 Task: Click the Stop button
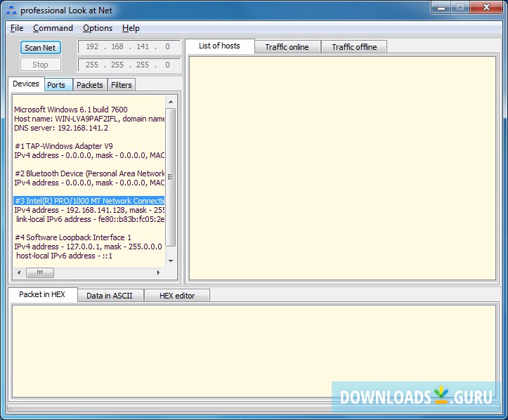point(41,65)
